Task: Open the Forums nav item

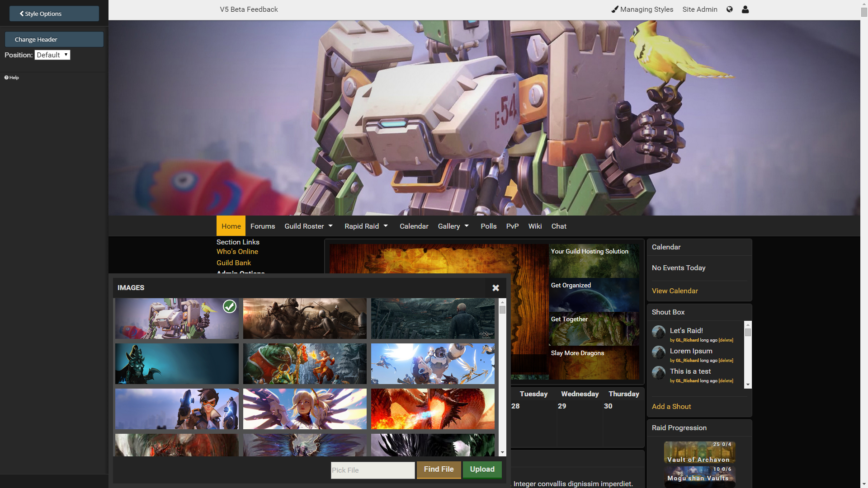Action: click(x=263, y=226)
